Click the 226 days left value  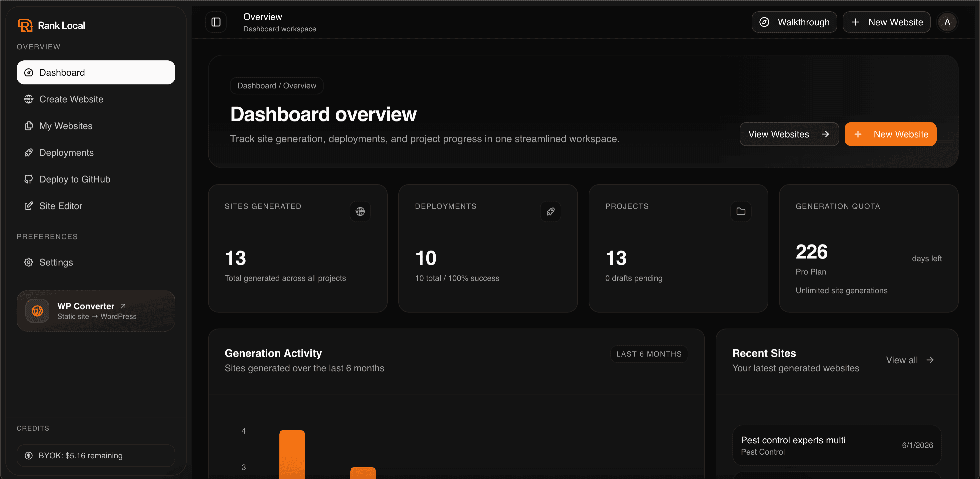point(811,252)
